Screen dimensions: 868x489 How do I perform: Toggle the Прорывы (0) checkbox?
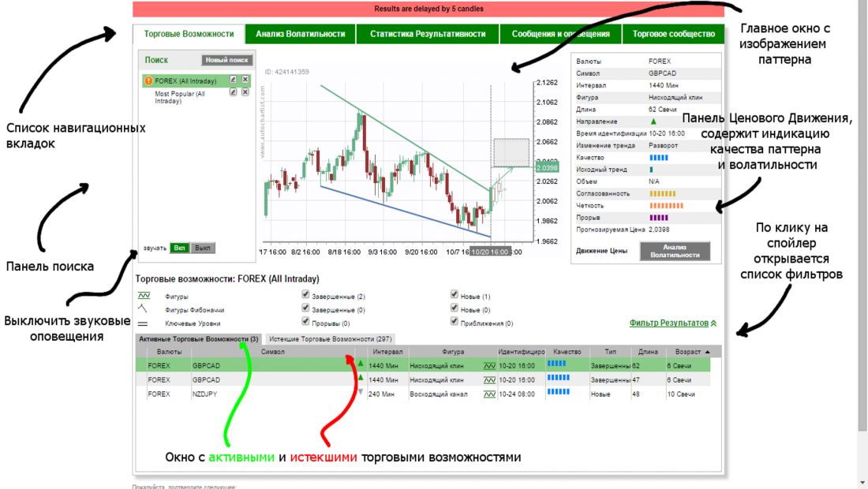coord(305,322)
